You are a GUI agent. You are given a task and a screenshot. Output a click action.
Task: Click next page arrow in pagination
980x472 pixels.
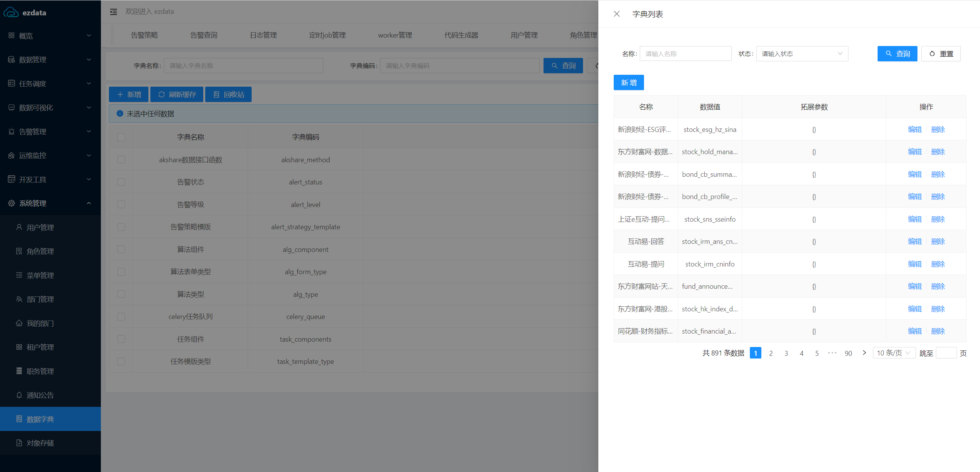pyautogui.click(x=864, y=353)
